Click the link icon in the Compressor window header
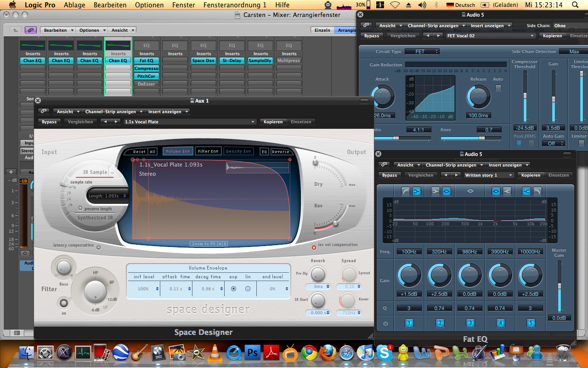This screenshot has height=368, width=588. point(365,26)
